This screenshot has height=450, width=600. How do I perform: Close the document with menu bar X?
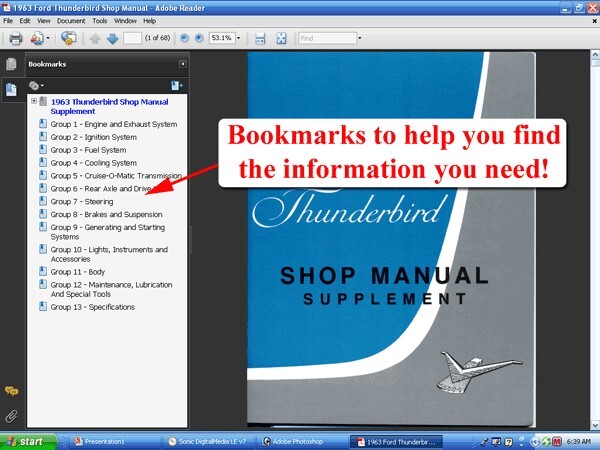(x=595, y=21)
